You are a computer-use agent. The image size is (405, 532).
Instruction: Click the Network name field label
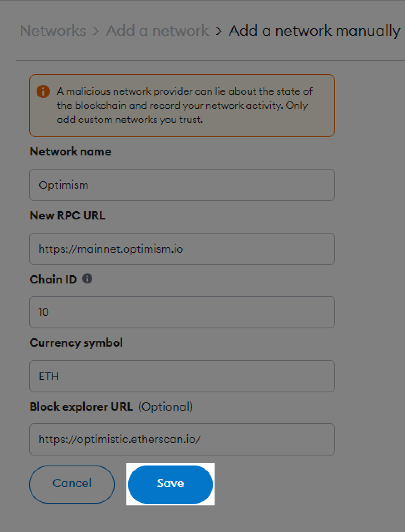coord(70,151)
